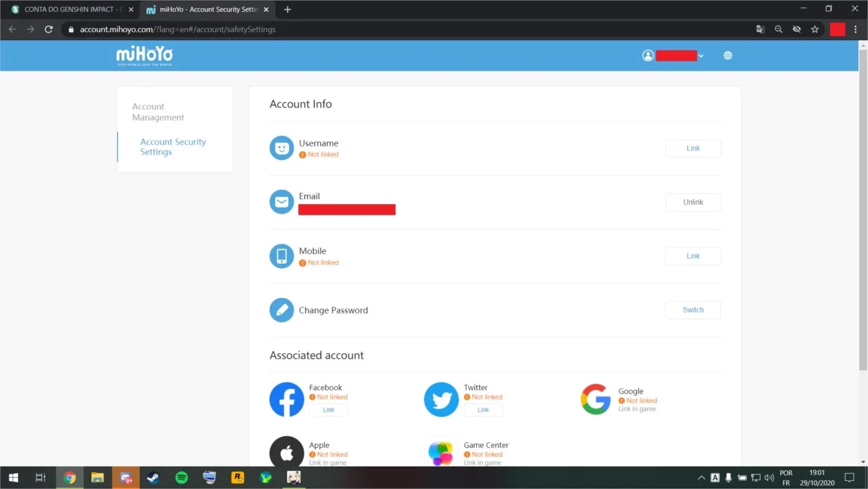This screenshot has height=489, width=868.
Task: Reload the current page
Action: tap(48, 29)
